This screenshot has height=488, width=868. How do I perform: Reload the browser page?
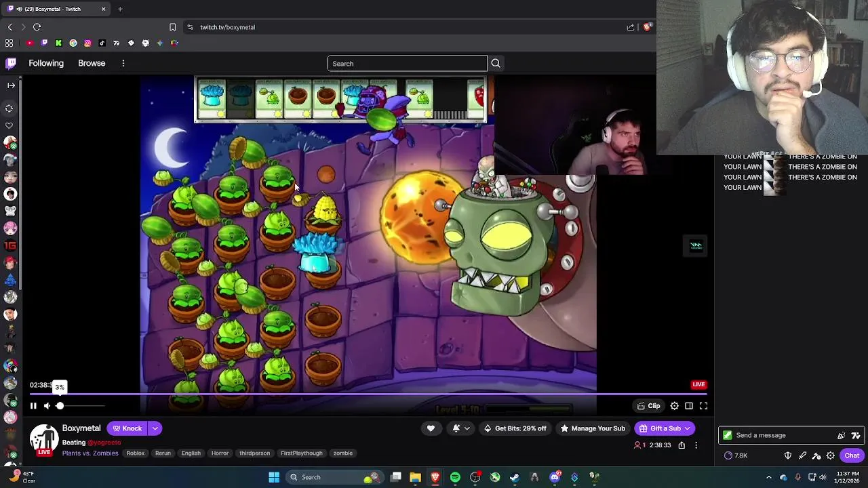pyautogui.click(x=37, y=27)
